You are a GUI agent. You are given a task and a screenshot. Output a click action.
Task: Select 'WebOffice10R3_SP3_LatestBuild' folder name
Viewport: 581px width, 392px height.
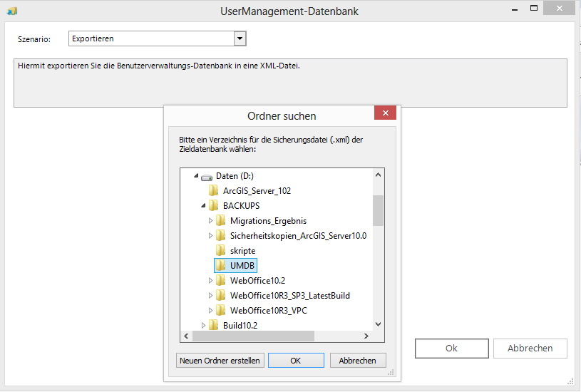pos(289,295)
